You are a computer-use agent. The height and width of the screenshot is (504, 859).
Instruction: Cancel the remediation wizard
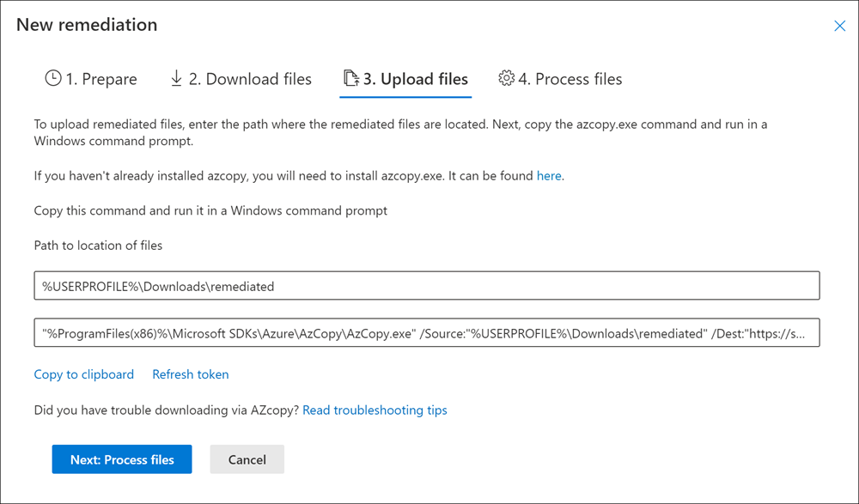point(247,459)
